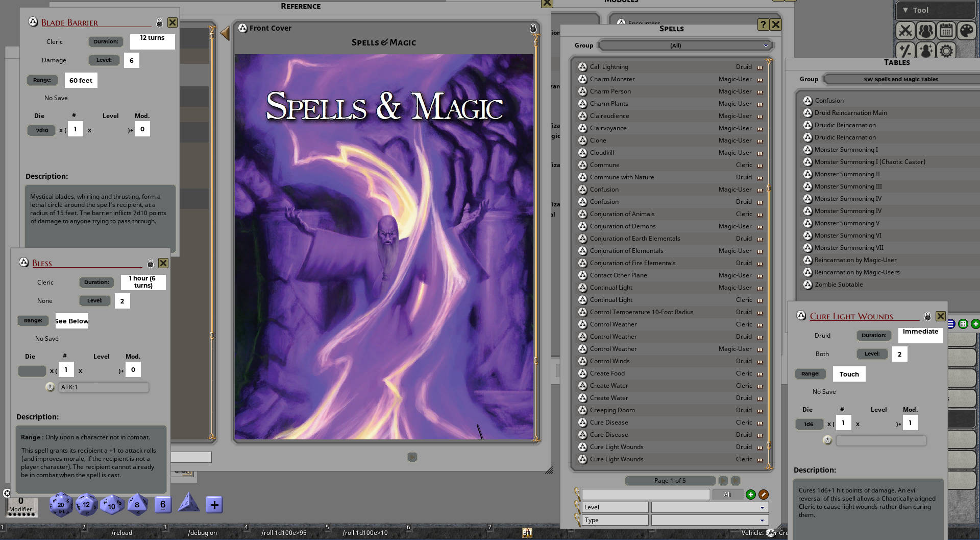The image size is (980, 540).
Task: Toggle the Cure Light Wounds record lock
Action: [927, 316]
